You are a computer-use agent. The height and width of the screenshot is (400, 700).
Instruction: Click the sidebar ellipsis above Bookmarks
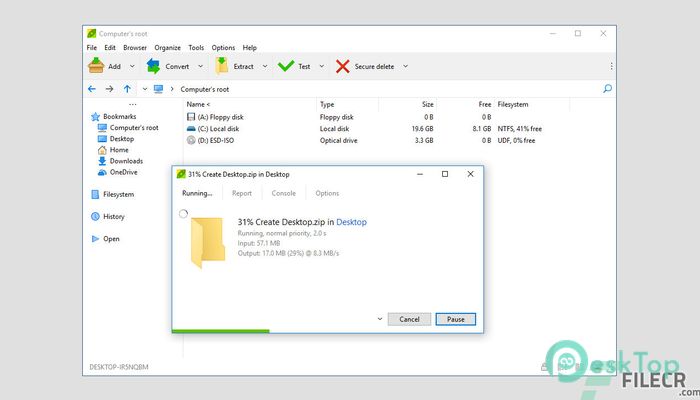pyautogui.click(x=133, y=104)
